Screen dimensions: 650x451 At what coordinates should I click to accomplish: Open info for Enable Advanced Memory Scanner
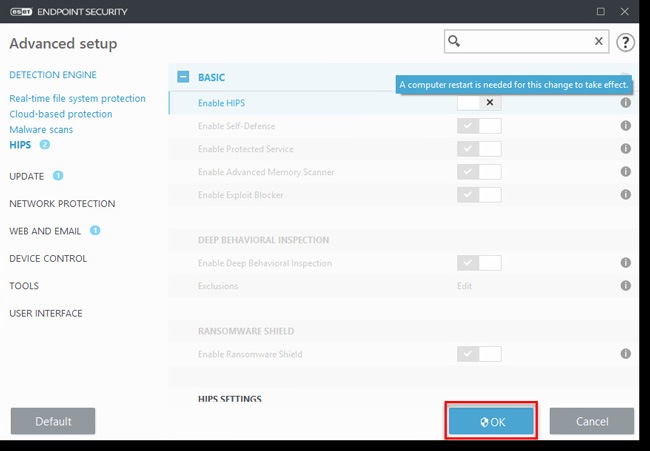tap(626, 172)
